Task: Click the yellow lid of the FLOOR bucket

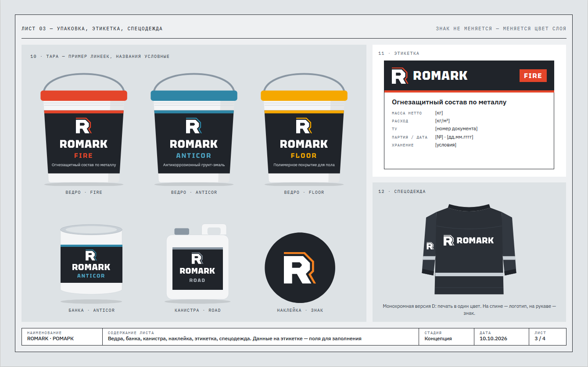Action: tap(304, 96)
